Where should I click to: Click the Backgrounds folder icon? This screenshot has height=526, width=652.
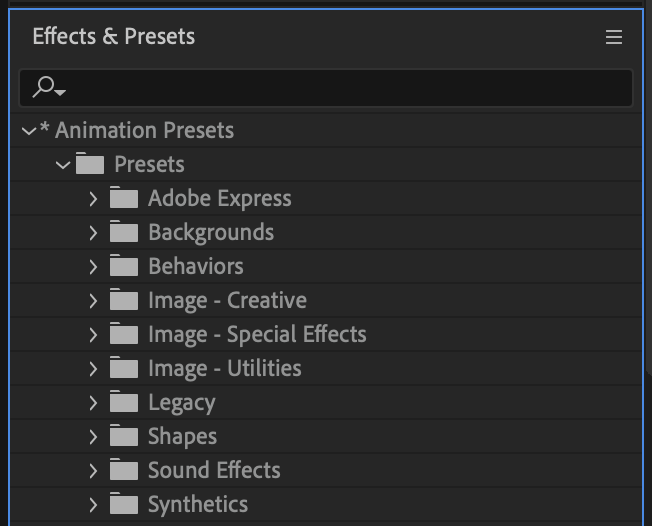click(124, 232)
